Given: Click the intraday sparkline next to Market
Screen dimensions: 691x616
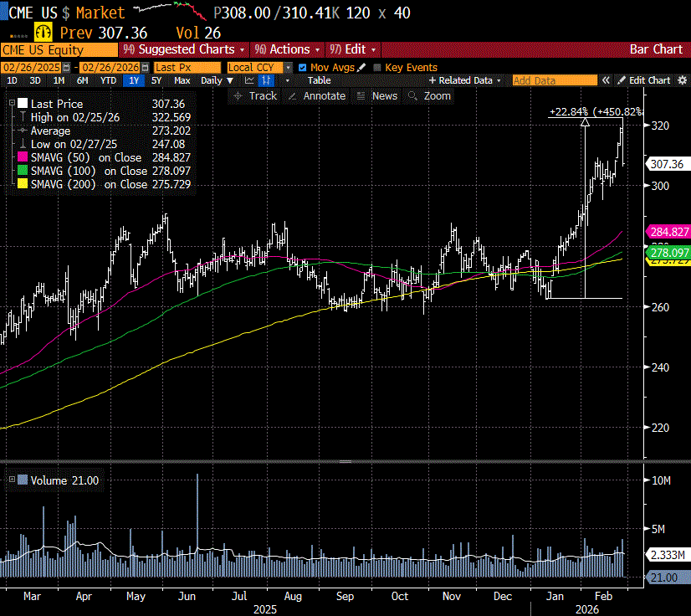Looking at the screenshot, I should click(x=170, y=11).
